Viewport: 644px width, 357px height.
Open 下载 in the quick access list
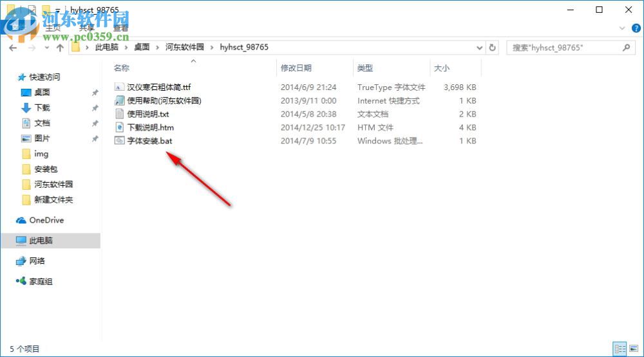tap(42, 107)
